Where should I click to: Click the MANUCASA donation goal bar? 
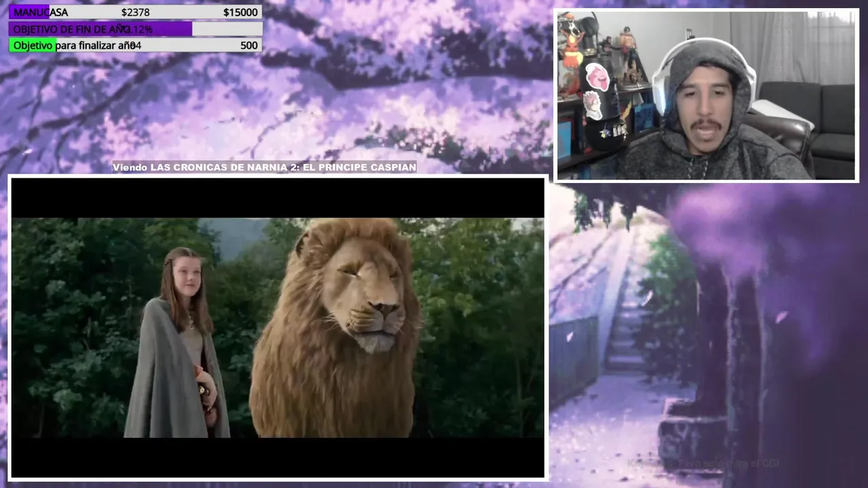click(x=136, y=12)
